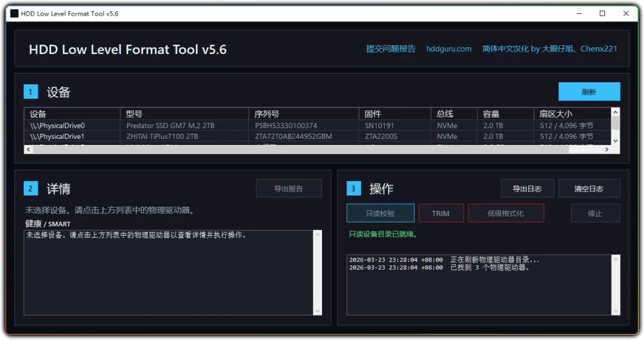Image resolution: width=644 pixels, height=340 pixels.
Task: Click the 固件 column header
Action: pyautogui.click(x=395, y=114)
